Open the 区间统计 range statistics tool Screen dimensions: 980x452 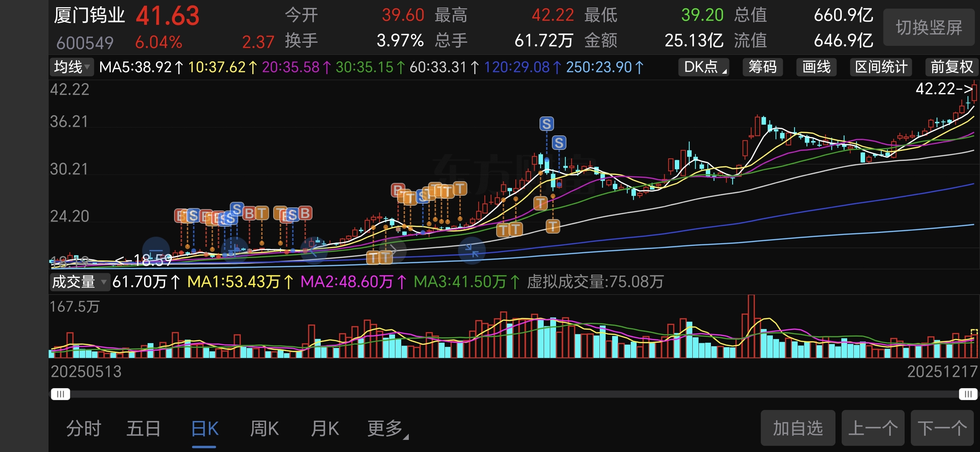click(x=881, y=67)
